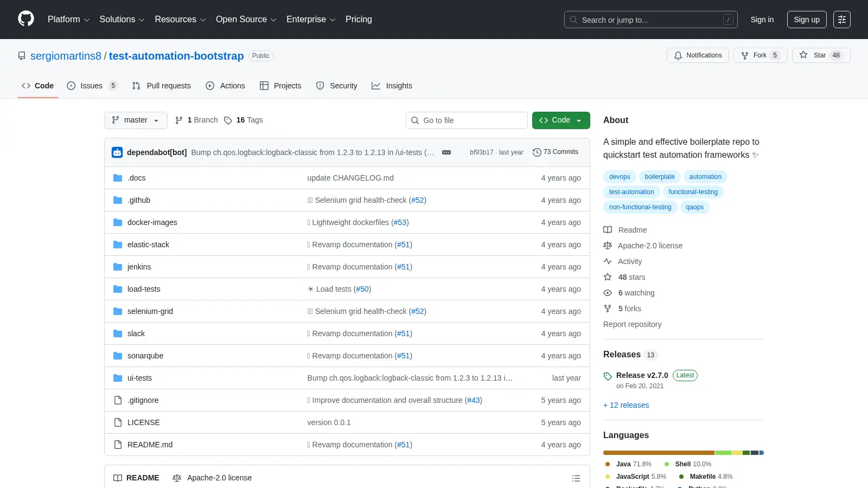This screenshot has width=868, height=488.
Task: Select the qaops topic tag
Action: [694, 207]
